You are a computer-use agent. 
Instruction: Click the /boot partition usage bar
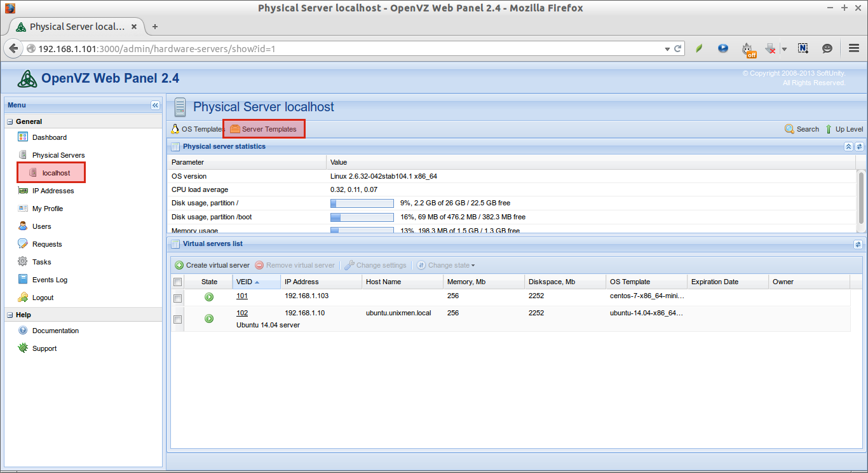coord(362,217)
